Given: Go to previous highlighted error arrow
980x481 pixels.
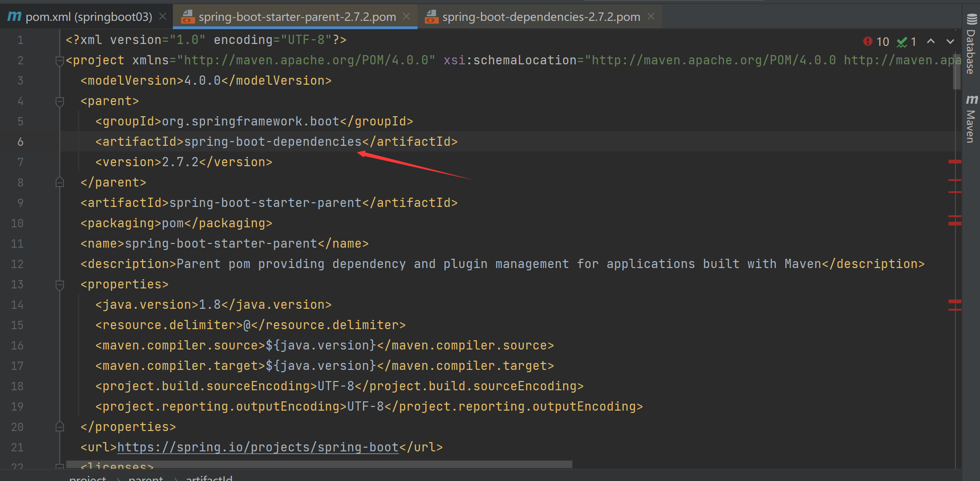Looking at the screenshot, I should coord(931,41).
